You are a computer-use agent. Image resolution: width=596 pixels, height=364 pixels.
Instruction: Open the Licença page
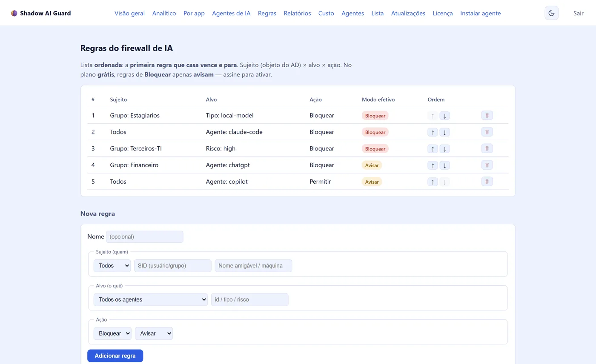[x=443, y=13]
